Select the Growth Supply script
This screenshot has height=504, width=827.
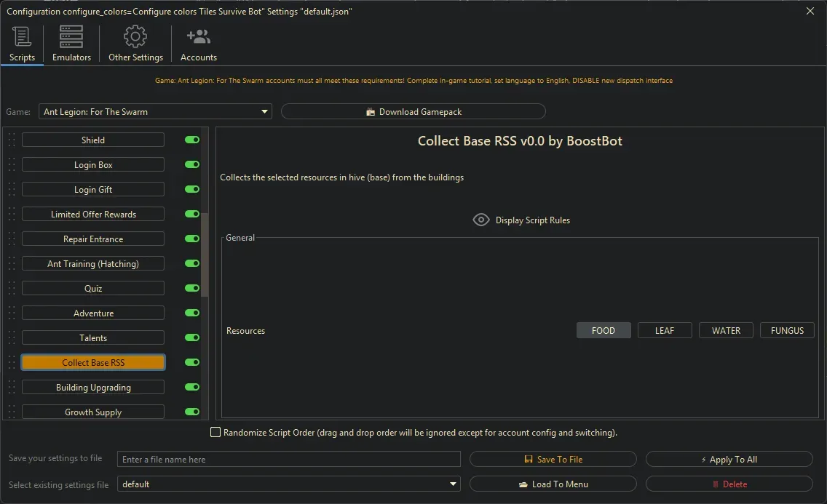pyautogui.click(x=93, y=412)
